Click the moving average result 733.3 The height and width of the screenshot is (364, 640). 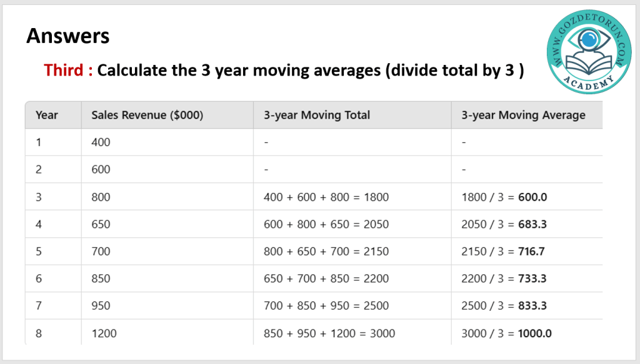pyautogui.click(x=532, y=278)
